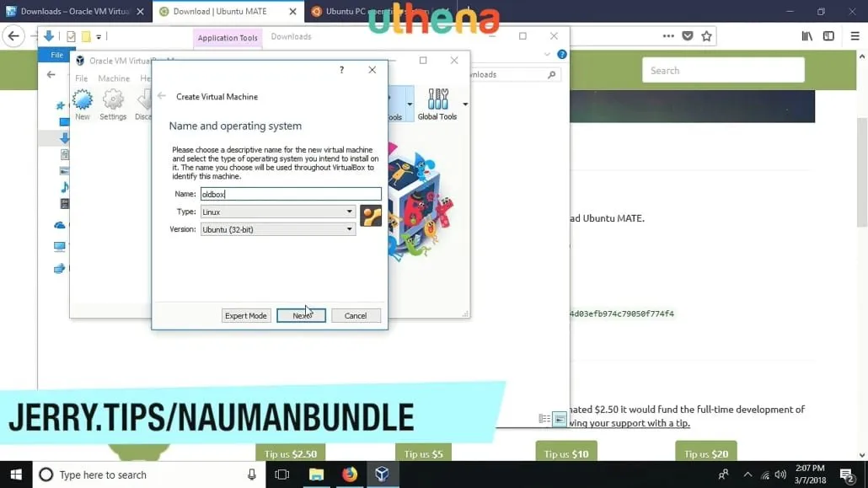Image resolution: width=868 pixels, height=488 pixels.
Task: Click the back arrow in Create Virtual Machine wizard
Action: [x=162, y=96]
